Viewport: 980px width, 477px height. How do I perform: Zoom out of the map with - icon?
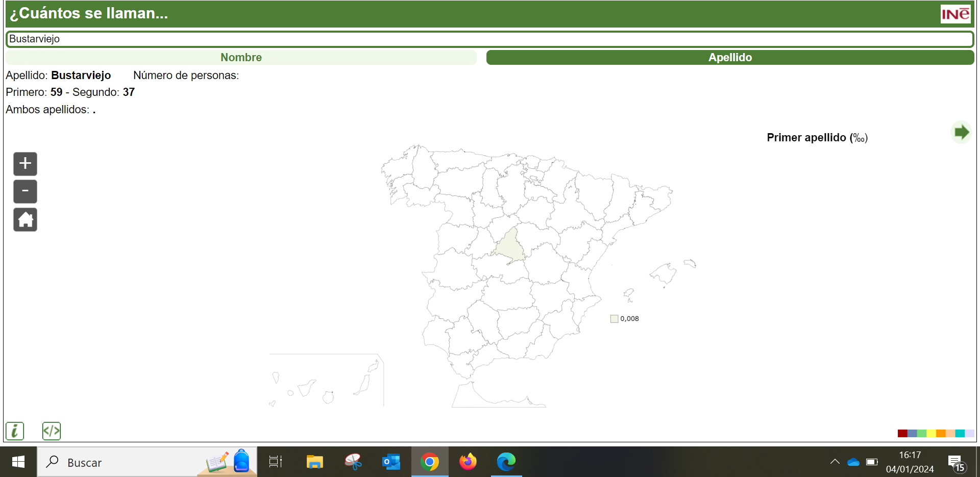[25, 191]
